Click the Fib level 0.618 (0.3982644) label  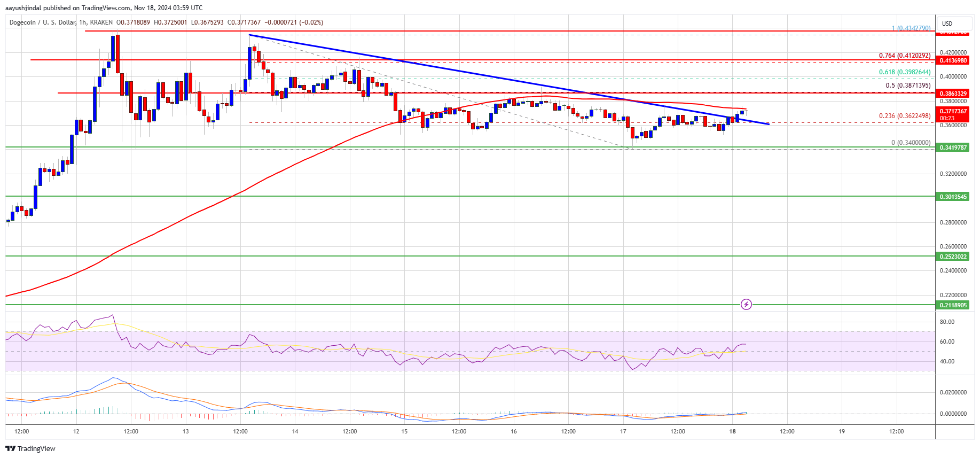click(905, 72)
